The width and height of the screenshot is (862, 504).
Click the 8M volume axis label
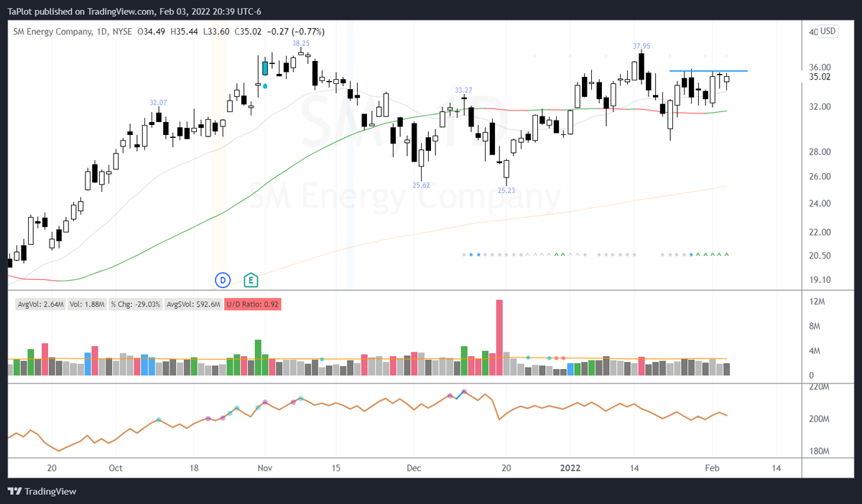[813, 327]
